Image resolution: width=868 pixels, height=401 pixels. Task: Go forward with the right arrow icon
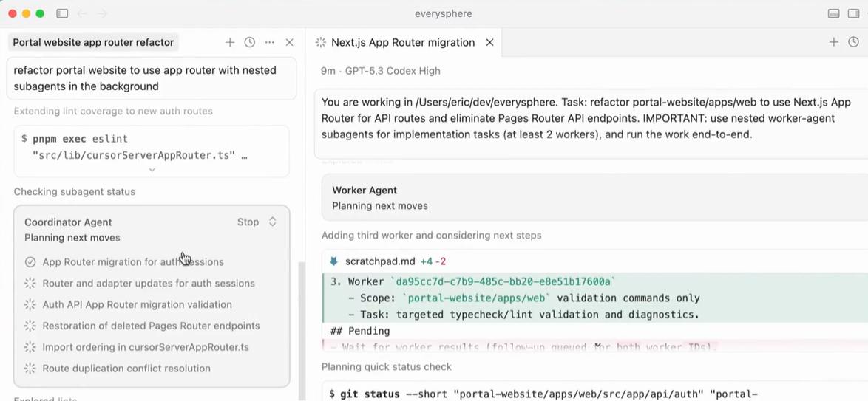(104, 13)
